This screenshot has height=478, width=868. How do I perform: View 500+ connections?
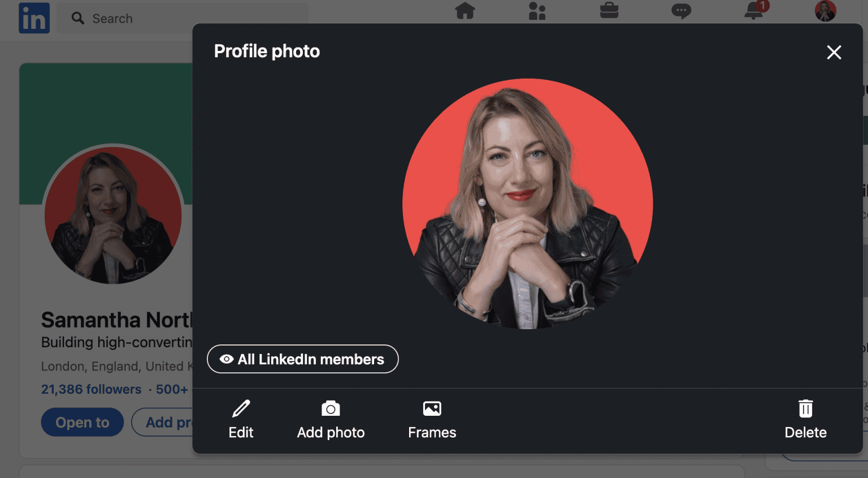[x=172, y=389]
